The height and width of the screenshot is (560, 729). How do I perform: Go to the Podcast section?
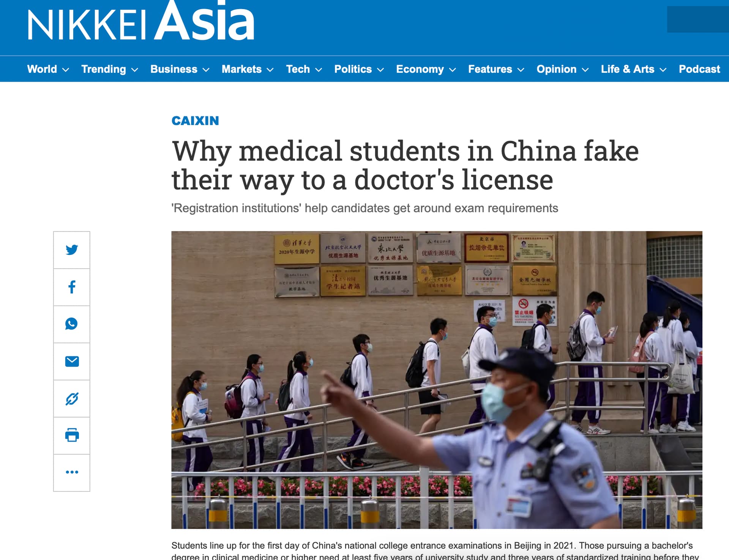[x=699, y=69]
